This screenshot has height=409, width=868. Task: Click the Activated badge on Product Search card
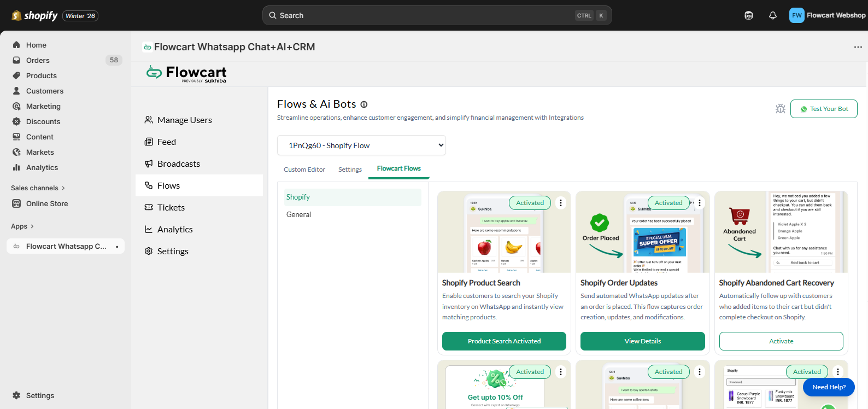[x=530, y=203]
